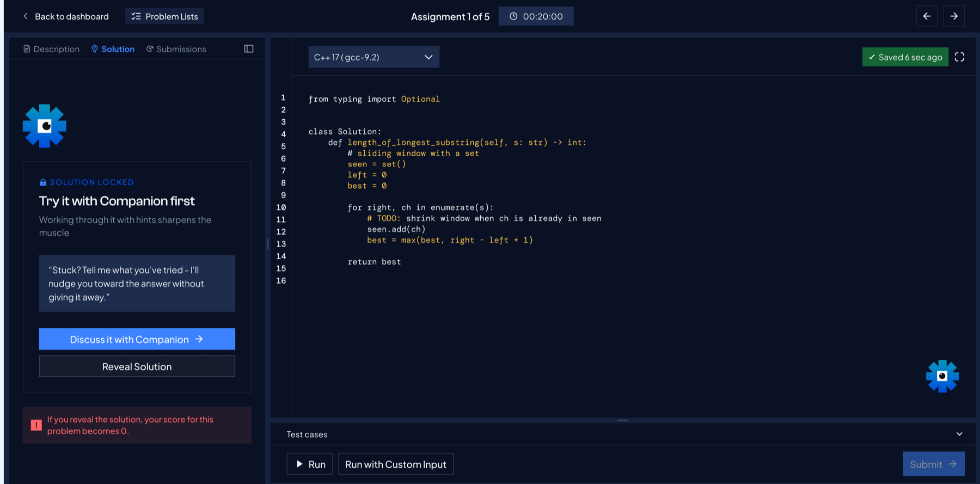The width and height of the screenshot is (980, 484).
Task: Run the code
Action: coord(310,464)
